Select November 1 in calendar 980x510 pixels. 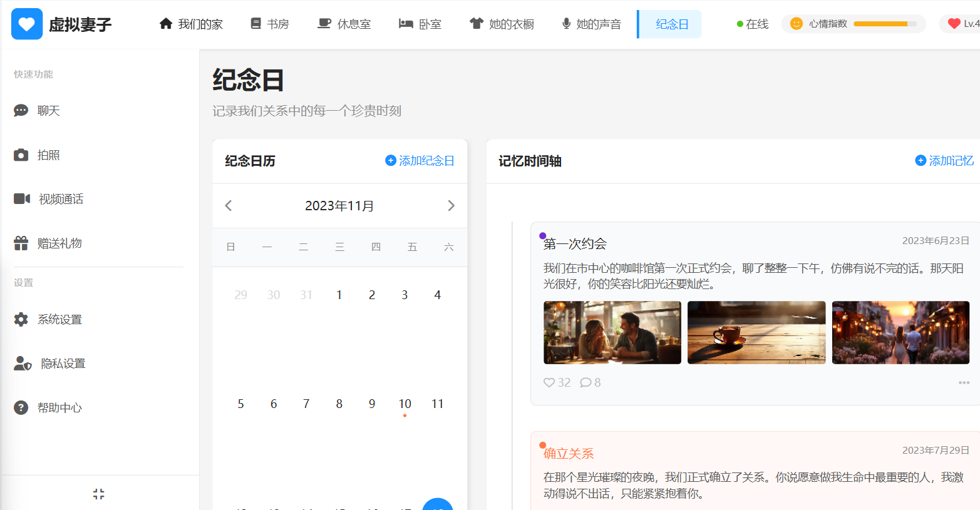[x=339, y=295]
